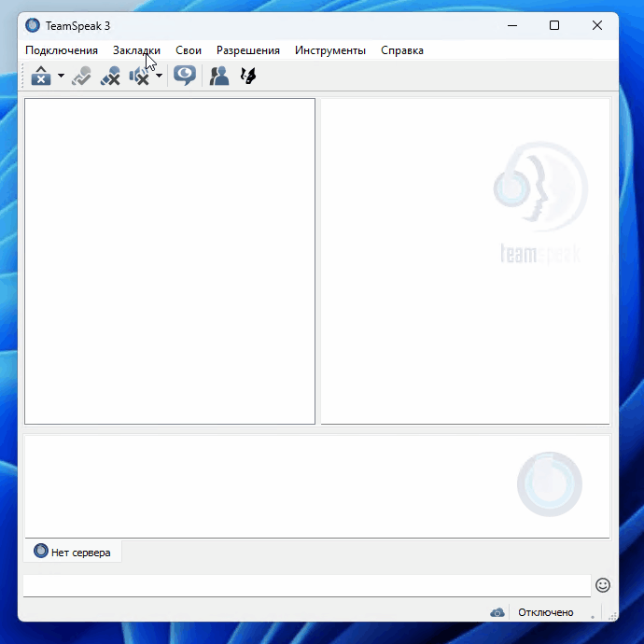The width and height of the screenshot is (644, 644).
Task: Open the Разрешения menu
Action: 248,50
